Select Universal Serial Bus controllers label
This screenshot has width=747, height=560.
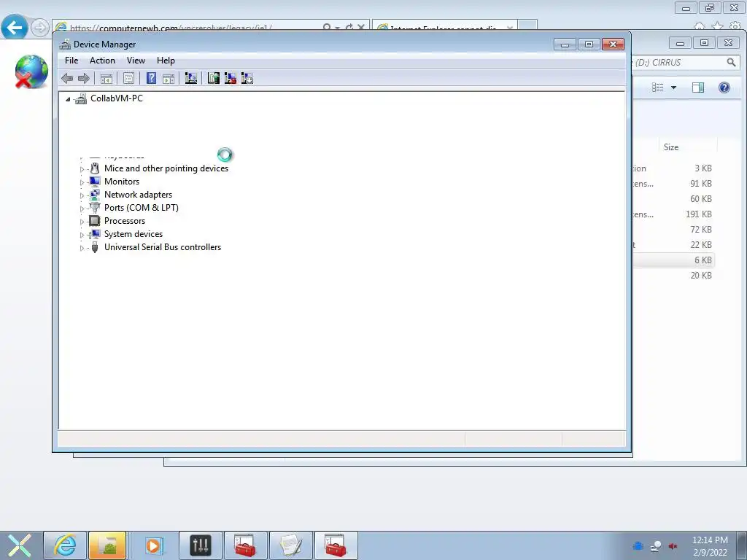[x=163, y=247]
